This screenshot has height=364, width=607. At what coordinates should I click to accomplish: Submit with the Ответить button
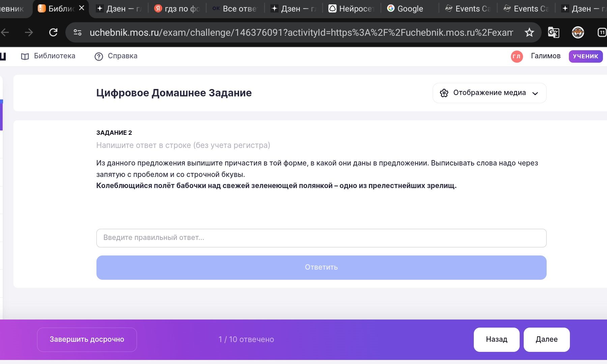point(321,267)
